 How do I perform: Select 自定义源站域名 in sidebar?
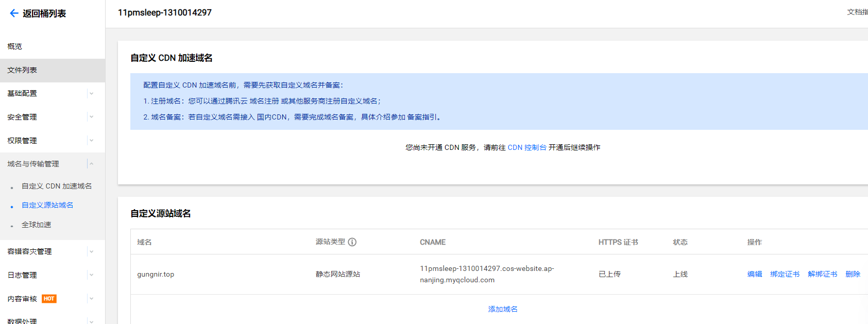[47, 205]
